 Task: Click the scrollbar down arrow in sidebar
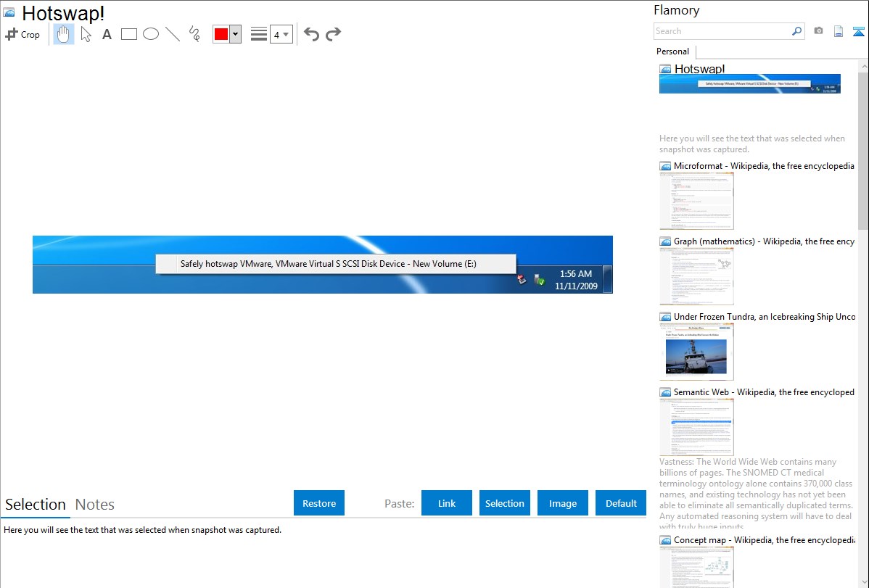(863, 582)
